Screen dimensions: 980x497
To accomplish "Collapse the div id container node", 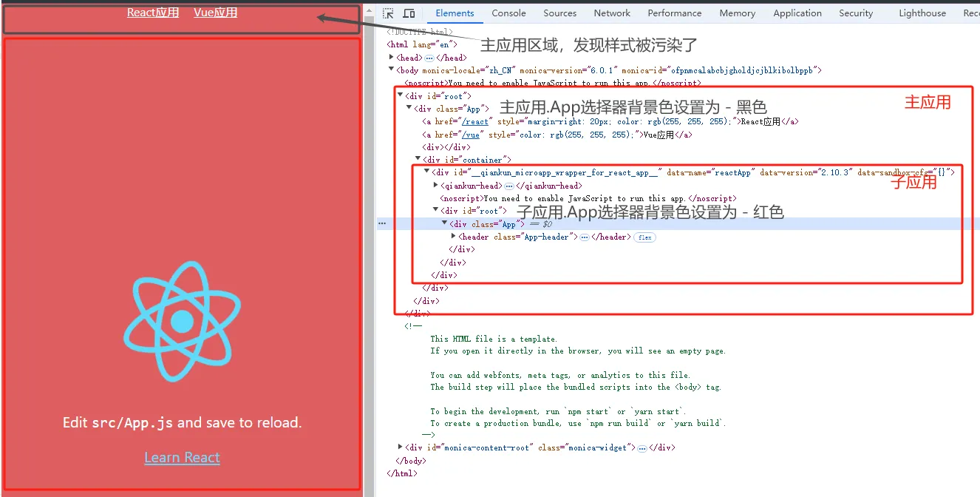I will [x=418, y=159].
